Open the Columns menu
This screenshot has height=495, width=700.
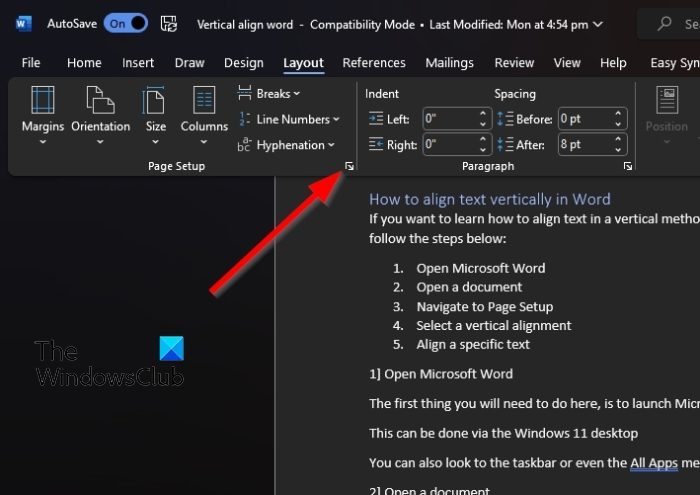point(204,115)
